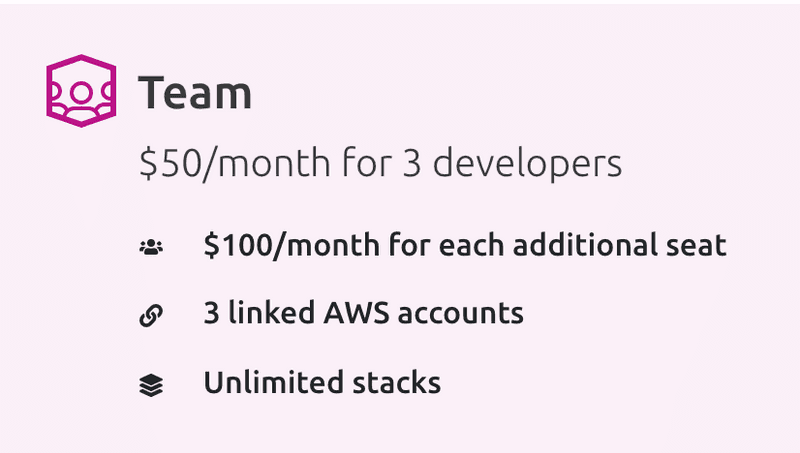
Task: Select the $100/month additional seat line
Action: coord(465,245)
